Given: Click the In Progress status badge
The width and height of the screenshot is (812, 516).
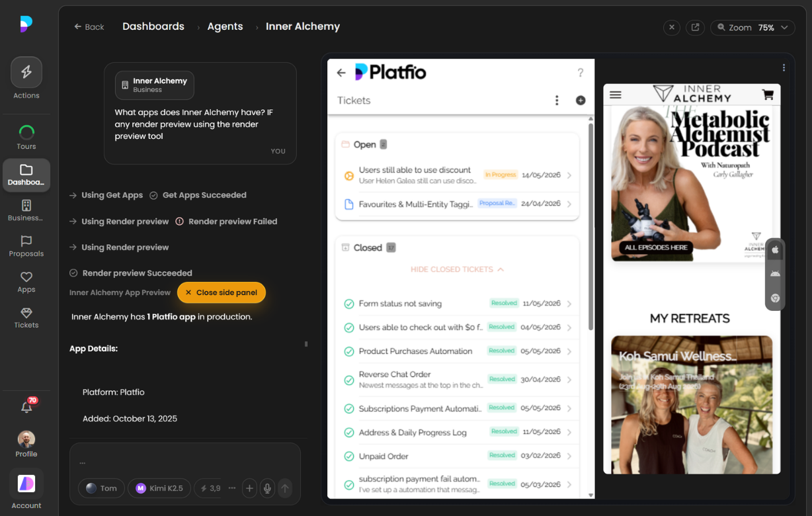Looking at the screenshot, I should click(501, 175).
